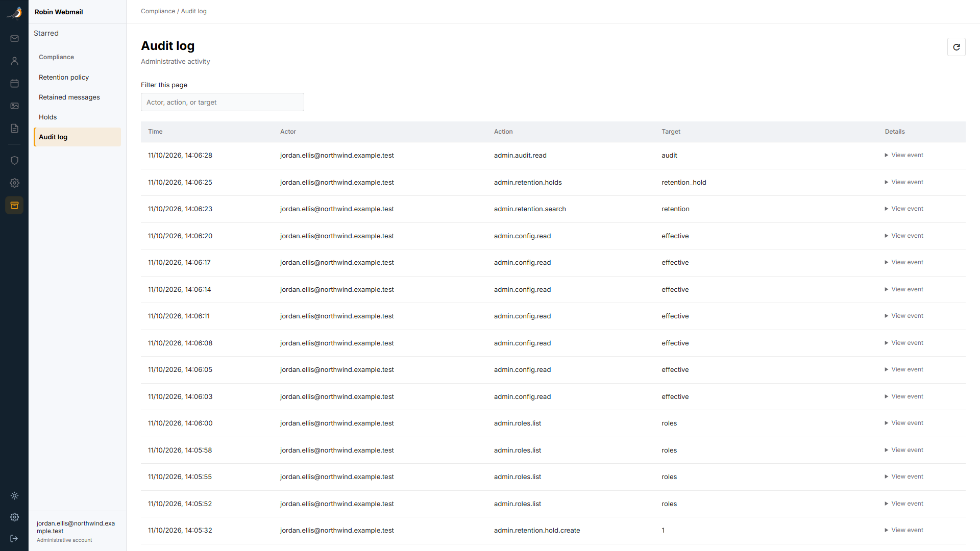Expand View event for admin.retention.holds
The width and height of the screenshot is (980, 551).
(x=904, y=182)
